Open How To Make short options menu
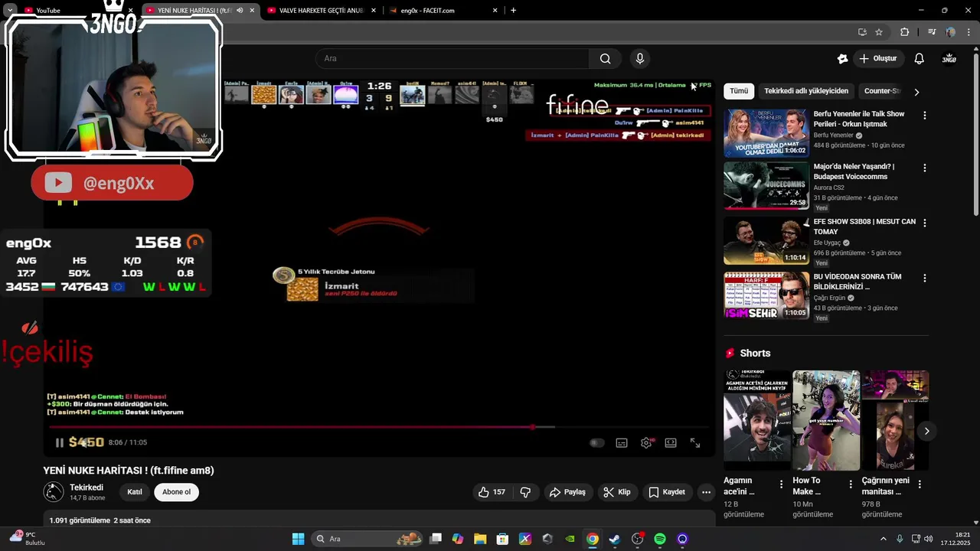Image resolution: width=980 pixels, height=551 pixels. point(851,484)
